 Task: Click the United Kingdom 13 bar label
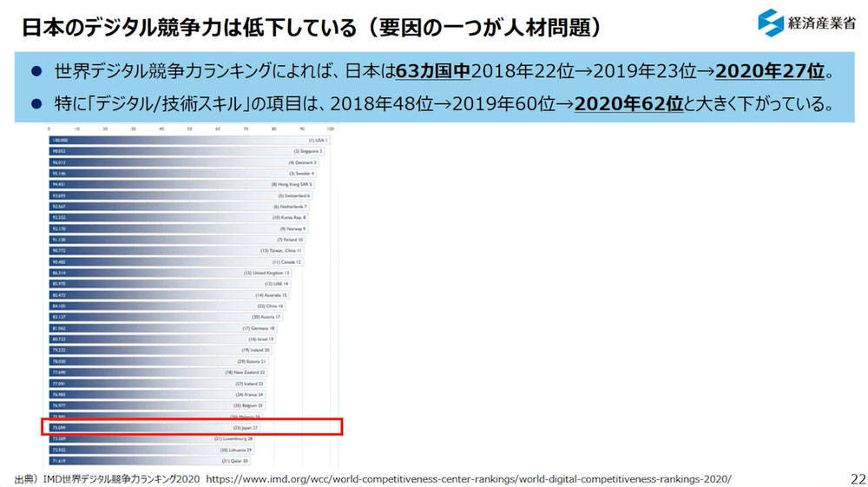(x=266, y=273)
